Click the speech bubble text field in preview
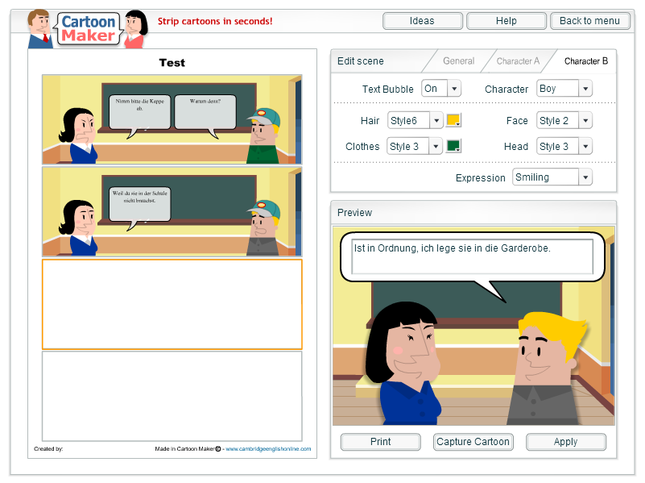645x483 pixels. [x=471, y=257]
